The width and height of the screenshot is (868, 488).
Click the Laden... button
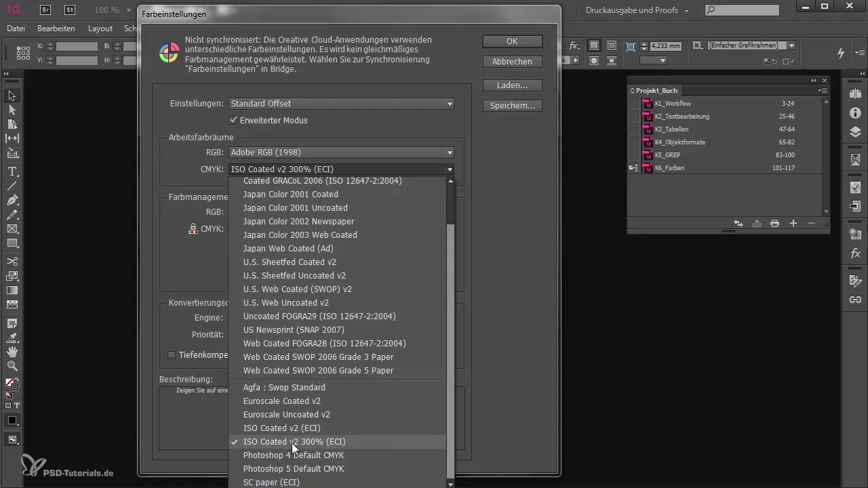click(512, 85)
